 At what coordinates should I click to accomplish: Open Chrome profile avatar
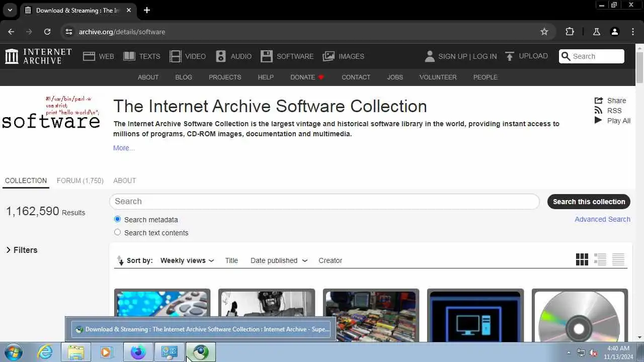[615, 32]
